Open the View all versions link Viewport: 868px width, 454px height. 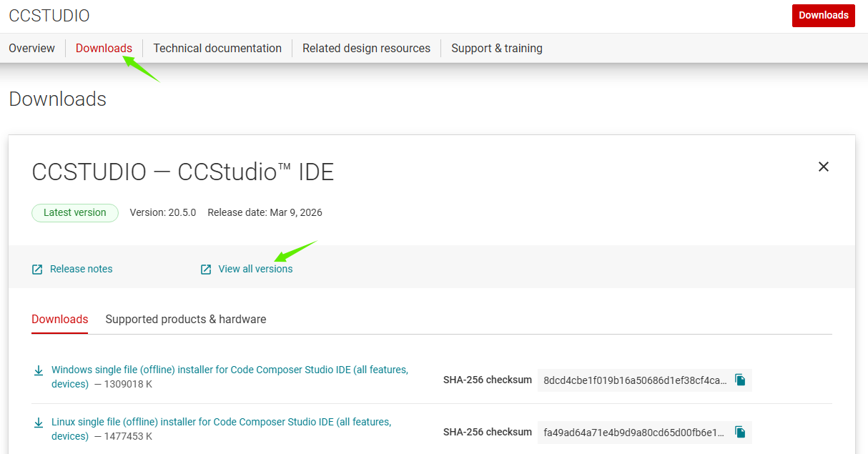tap(255, 270)
